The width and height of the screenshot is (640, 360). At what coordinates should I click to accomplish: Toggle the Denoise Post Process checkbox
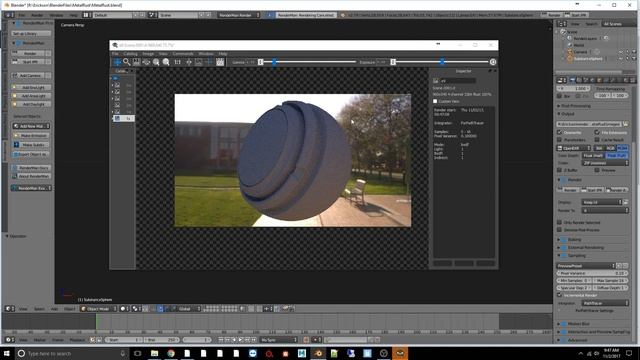(560, 230)
